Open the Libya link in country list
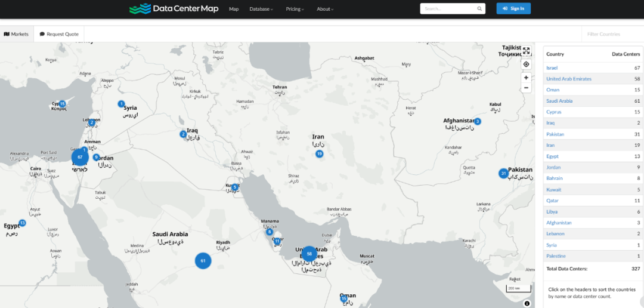 (552, 212)
